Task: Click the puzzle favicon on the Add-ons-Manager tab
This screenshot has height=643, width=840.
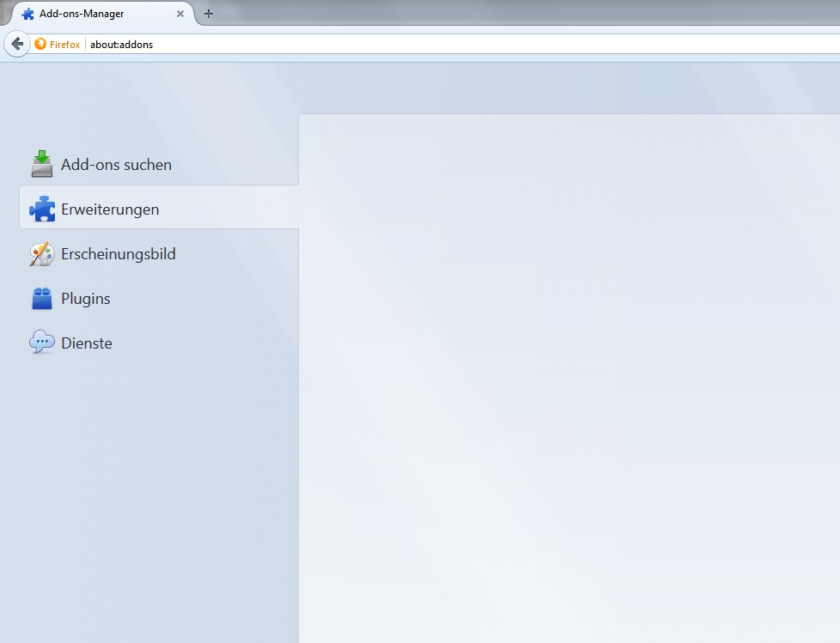Action: click(x=27, y=14)
